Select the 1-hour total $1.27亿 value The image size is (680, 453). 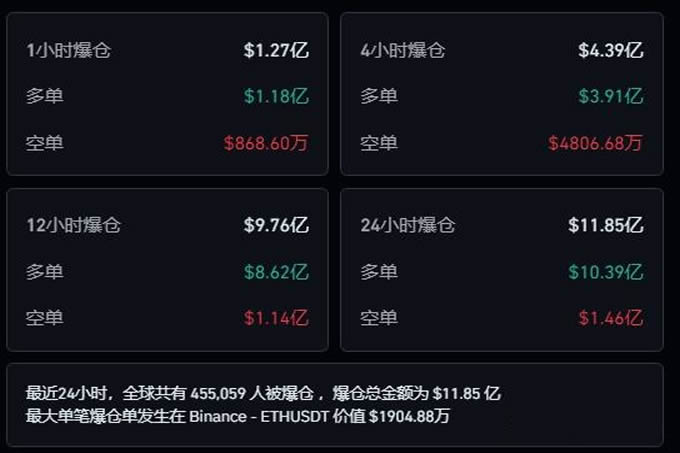pyautogui.click(x=276, y=50)
